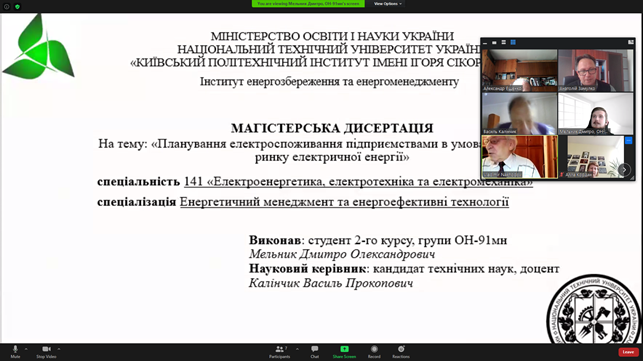This screenshot has width=643, height=361.
Task: Switch video panel to grid view
Action: [513, 42]
